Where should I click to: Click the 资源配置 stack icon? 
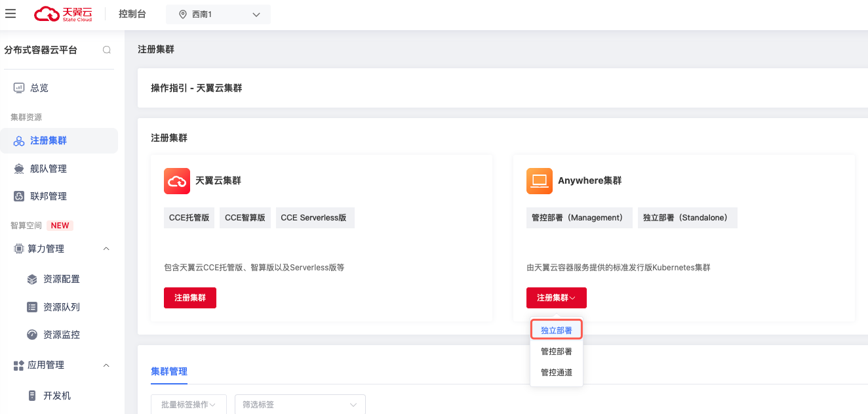click(32, 279)
